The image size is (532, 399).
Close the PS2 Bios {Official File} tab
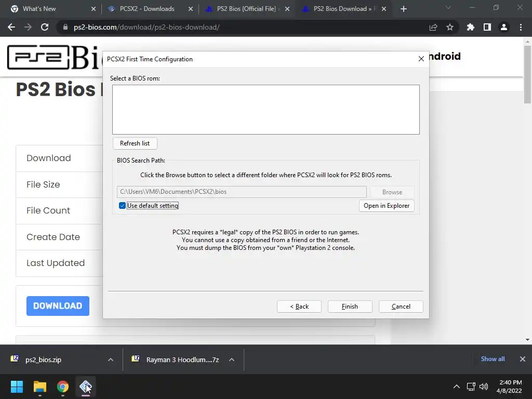(287, 9)
